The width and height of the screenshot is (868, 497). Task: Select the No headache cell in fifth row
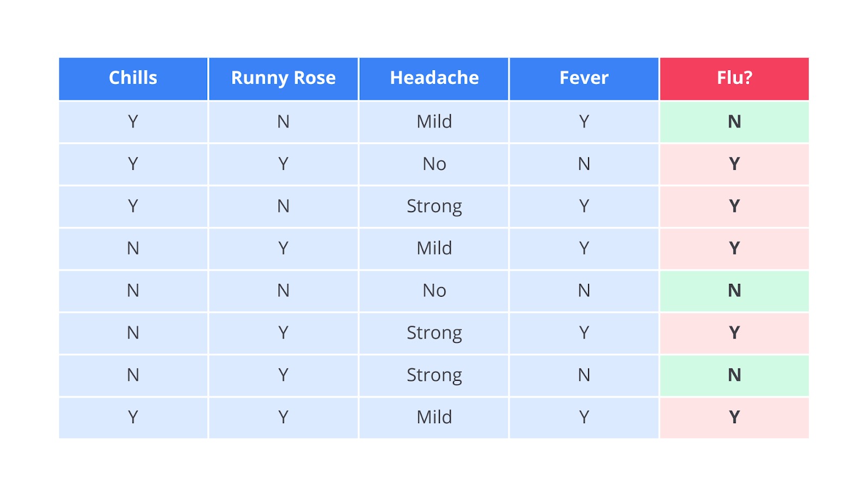point(434,291)
